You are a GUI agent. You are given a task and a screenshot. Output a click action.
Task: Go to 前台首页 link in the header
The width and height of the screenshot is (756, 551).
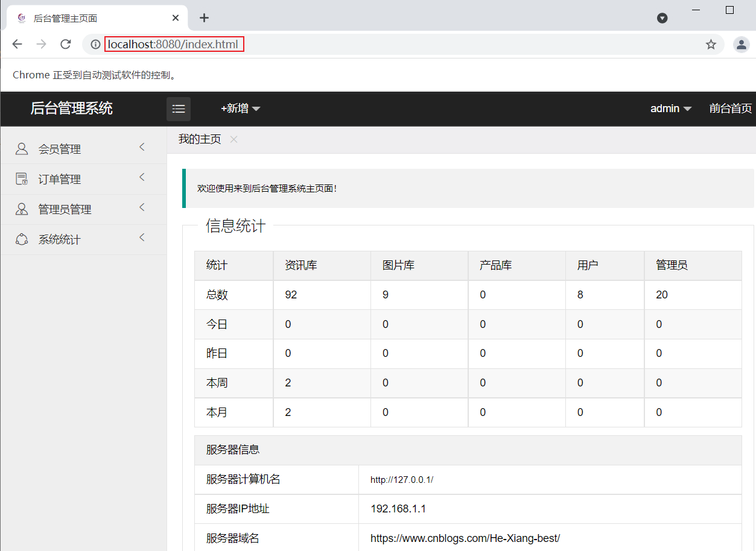[x=731, y=109]
